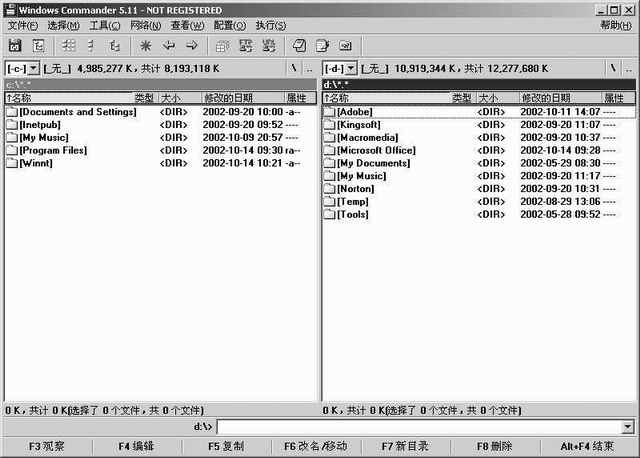This screenshot has height=458, width=640.
Task: Select the Adobe folder icon
Action: (x=330, y=112)
